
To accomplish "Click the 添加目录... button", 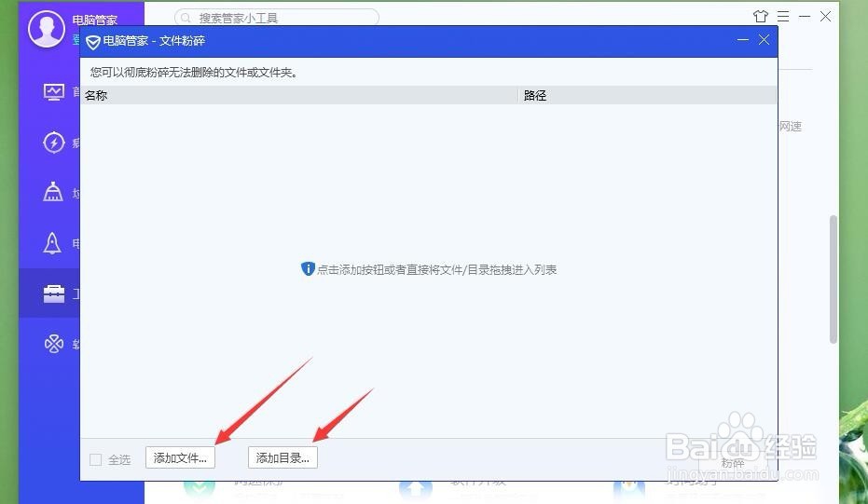I will click(282, 457).
